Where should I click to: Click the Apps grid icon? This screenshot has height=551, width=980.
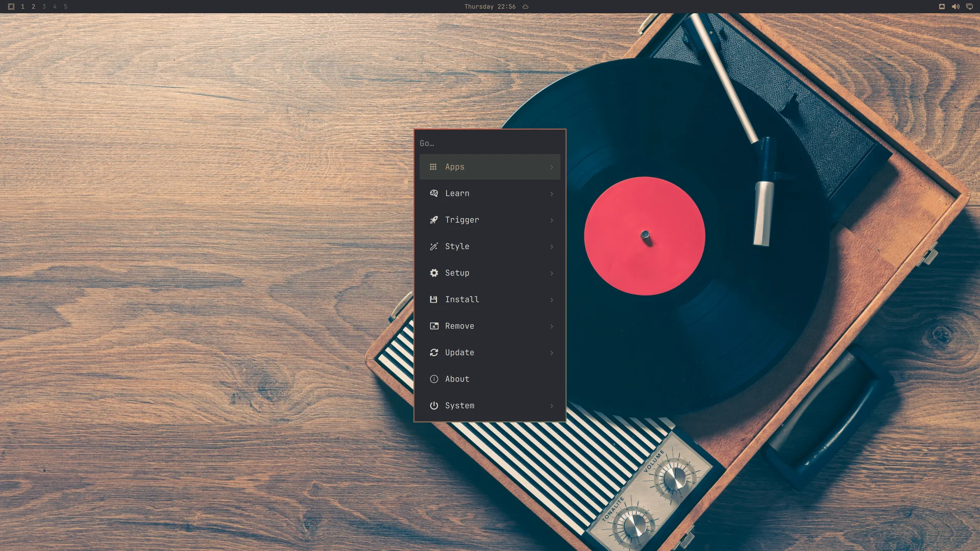click(x=433, y=167)
